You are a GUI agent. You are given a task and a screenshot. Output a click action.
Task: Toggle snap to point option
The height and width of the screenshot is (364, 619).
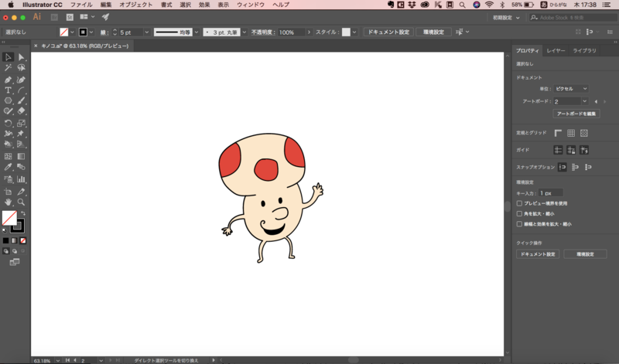(563, 167)
